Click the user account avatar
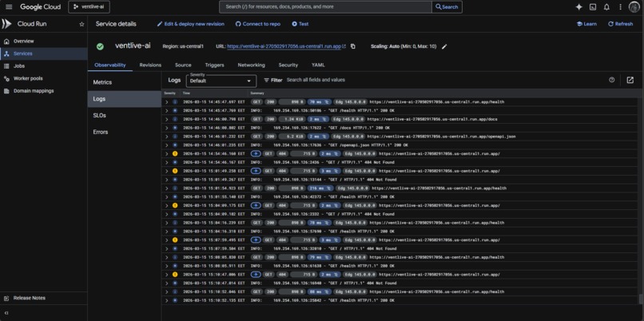 pos(634,7)
